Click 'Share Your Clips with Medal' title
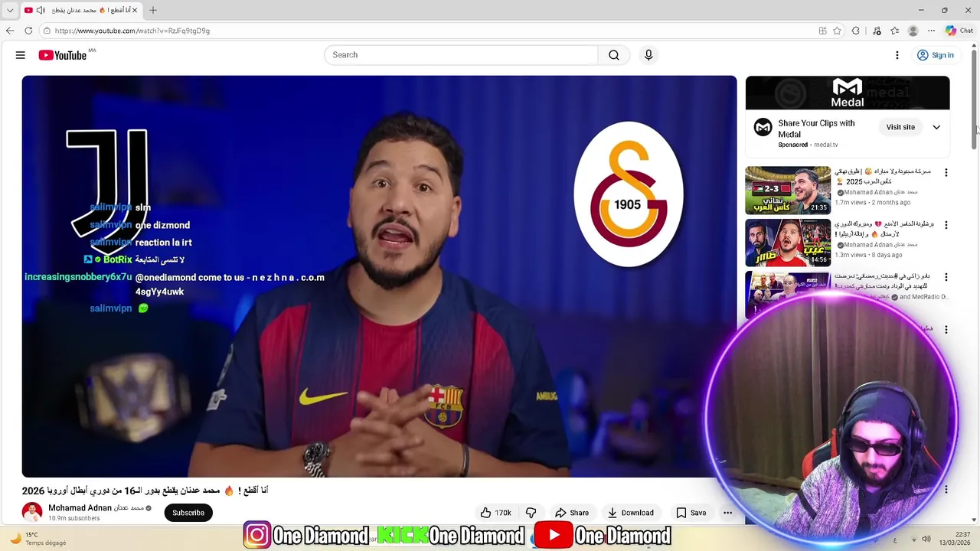 pyautogui.click(x=816, y=129)
